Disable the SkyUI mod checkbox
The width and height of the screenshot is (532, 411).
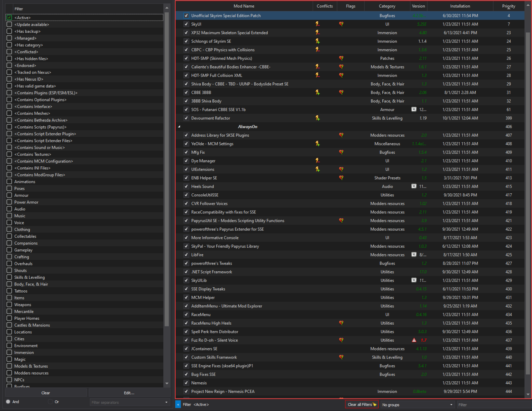coord(186,24)
